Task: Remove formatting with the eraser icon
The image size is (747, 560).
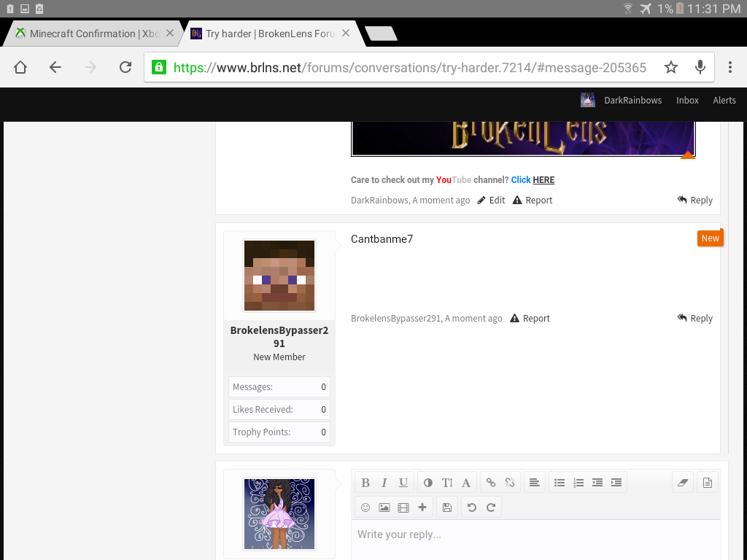Action: [x=683, y=483]
